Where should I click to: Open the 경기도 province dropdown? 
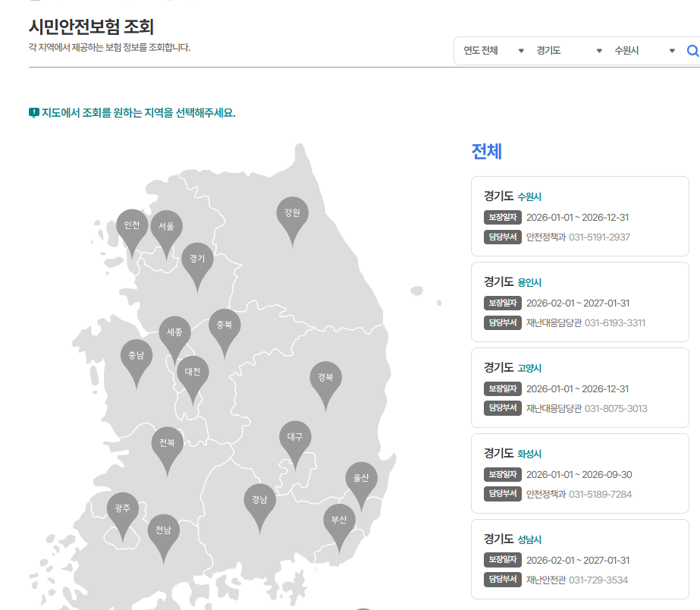(x=569, y=51)
